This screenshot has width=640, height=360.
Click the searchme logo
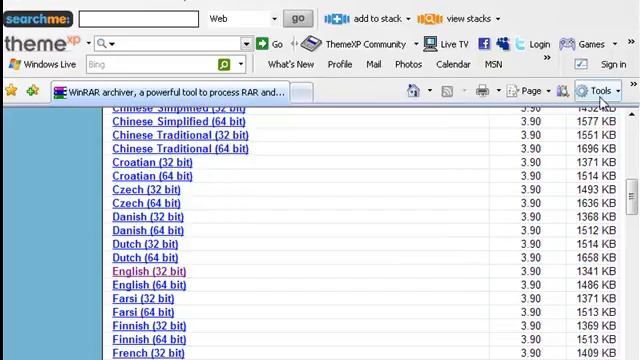click(38, 19)
